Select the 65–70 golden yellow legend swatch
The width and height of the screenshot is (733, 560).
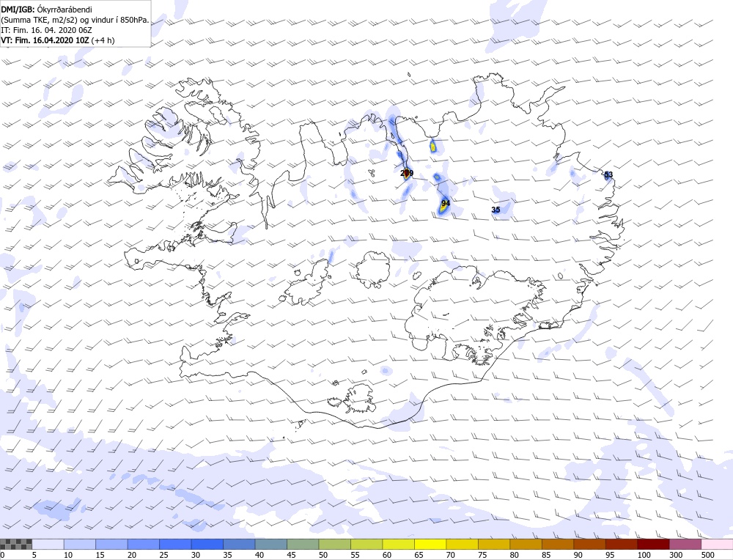click(430, 544)
